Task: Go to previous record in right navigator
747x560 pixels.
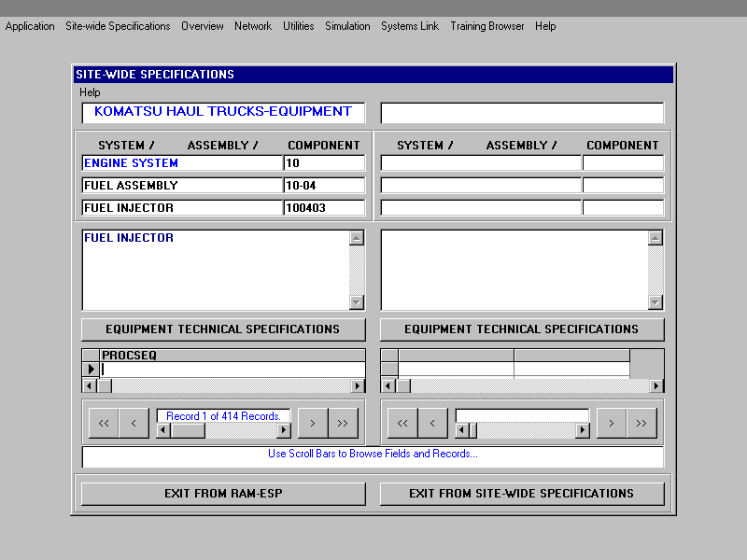Action: point(432,423)
